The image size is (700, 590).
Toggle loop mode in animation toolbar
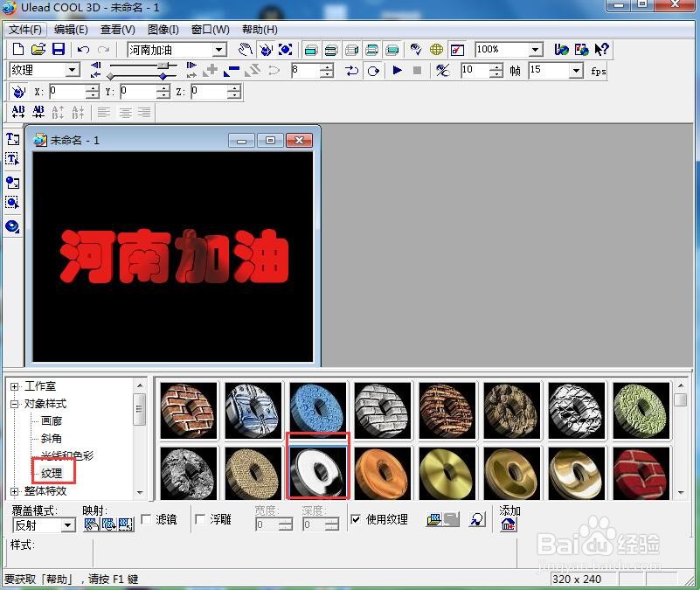[373, 71]
